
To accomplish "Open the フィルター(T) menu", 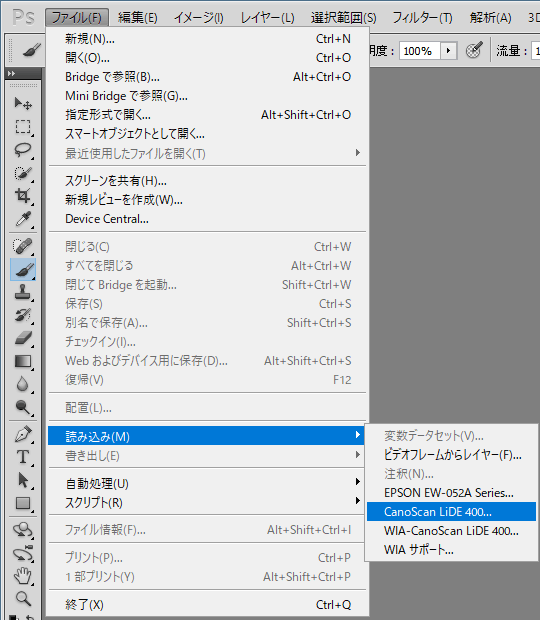I will (x=422, y=18).
